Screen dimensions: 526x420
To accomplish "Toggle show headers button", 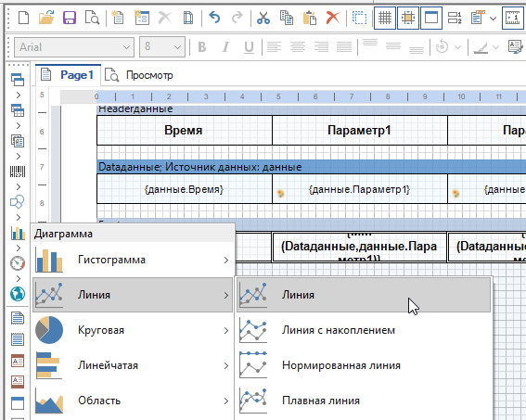I will pyautogui.click(x=431, y=18).
